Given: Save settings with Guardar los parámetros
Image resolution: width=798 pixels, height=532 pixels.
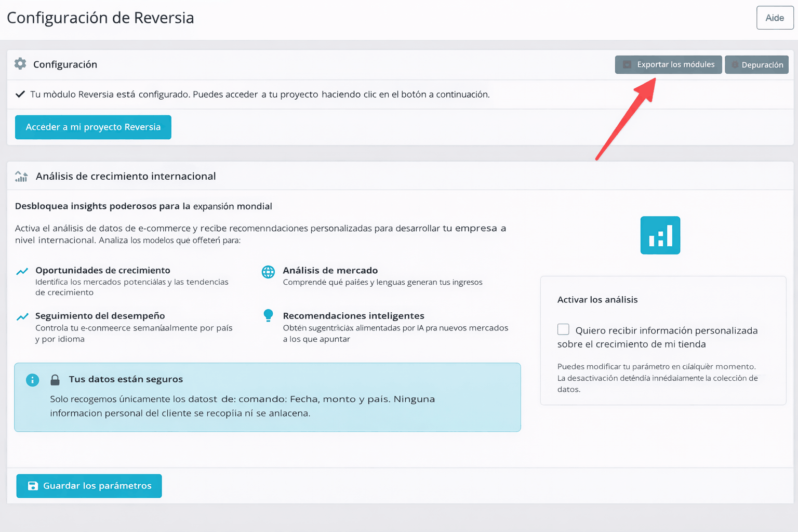Looking at the screenshot, I should tap(89, 486).
